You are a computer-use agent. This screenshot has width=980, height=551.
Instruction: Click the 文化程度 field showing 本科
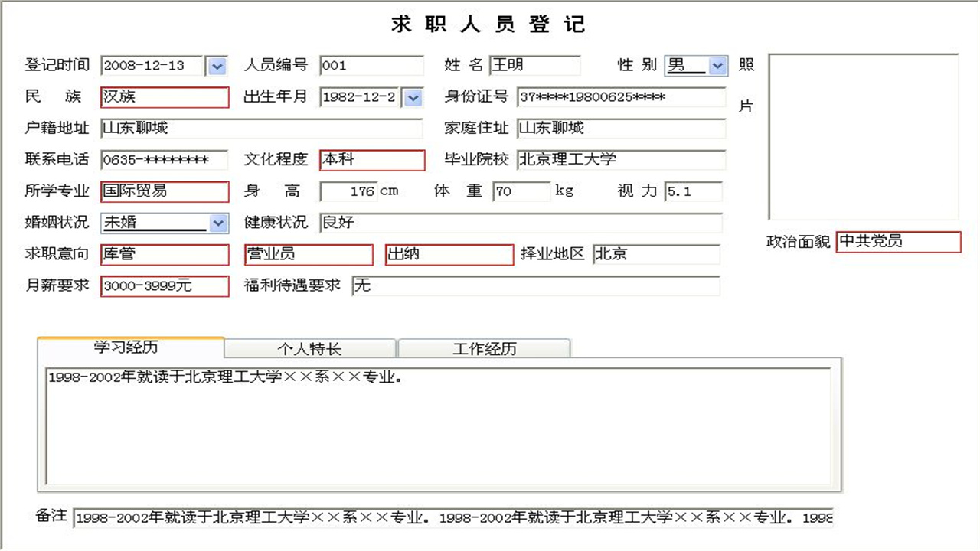[371, 160]
